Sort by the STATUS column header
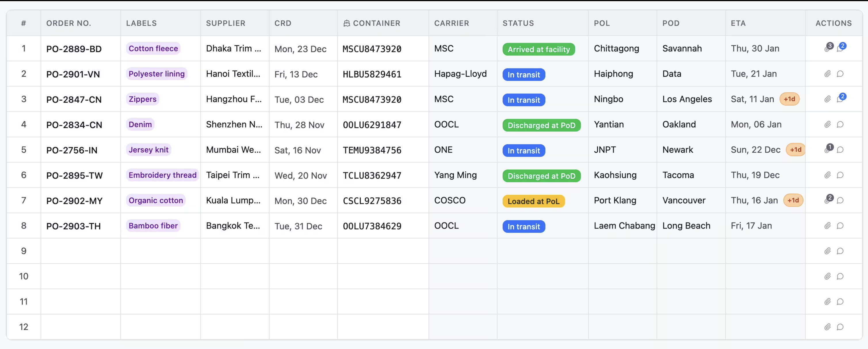The height and width of the screenshot is (349, 868). pos(518,23)
